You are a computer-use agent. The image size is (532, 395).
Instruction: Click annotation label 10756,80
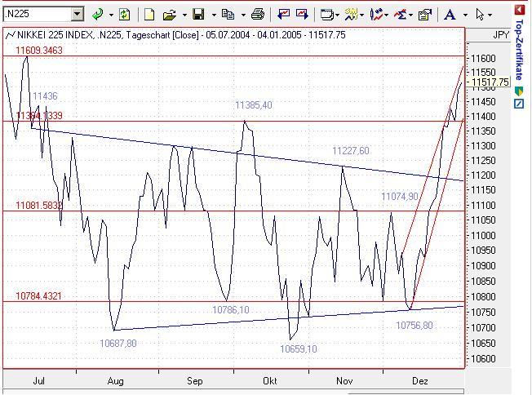(x=415, y=326)
